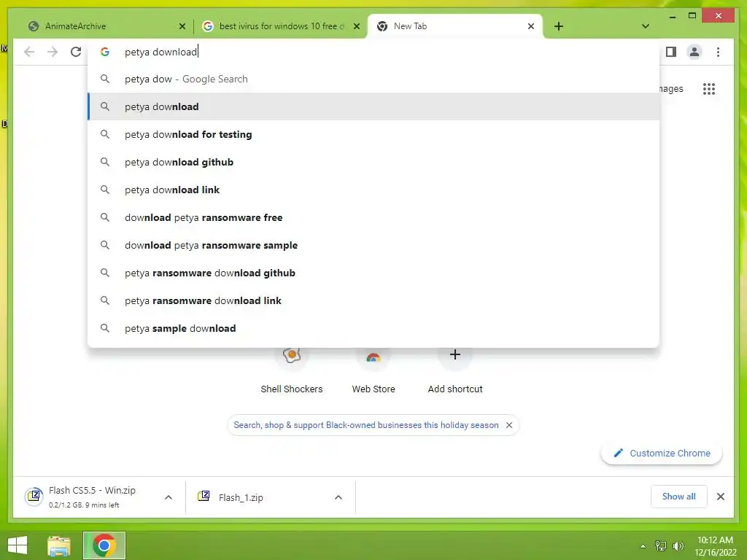Click the Flash_1.zip download name
This screenshot has height=560, width=747.
coord(241,497)
